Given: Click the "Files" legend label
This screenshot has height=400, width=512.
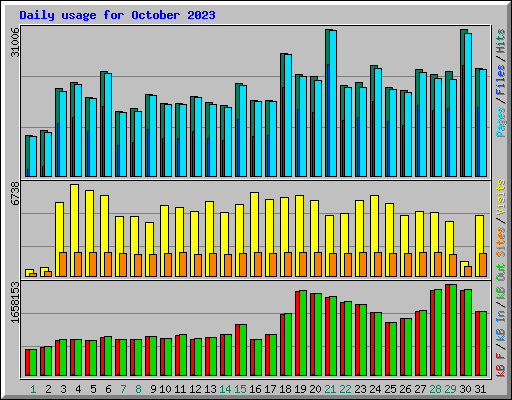Looking at the screenshot, I should (x=501, y=80).
